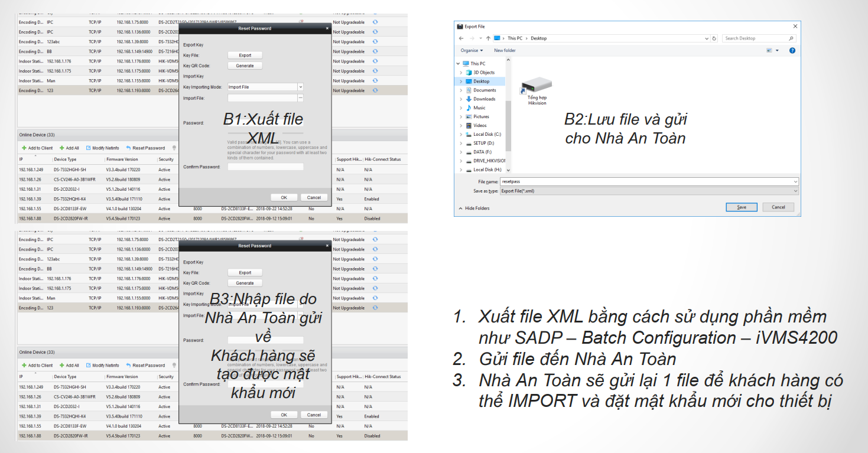Screen dimensions: 868x453
Task: Select the Downloads folder in navigation tree
Action: pyautogui.click(x=480, y=99)
